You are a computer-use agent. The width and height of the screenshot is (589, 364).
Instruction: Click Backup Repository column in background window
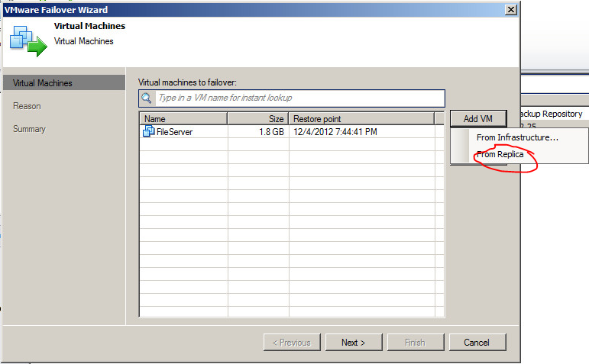551,114
